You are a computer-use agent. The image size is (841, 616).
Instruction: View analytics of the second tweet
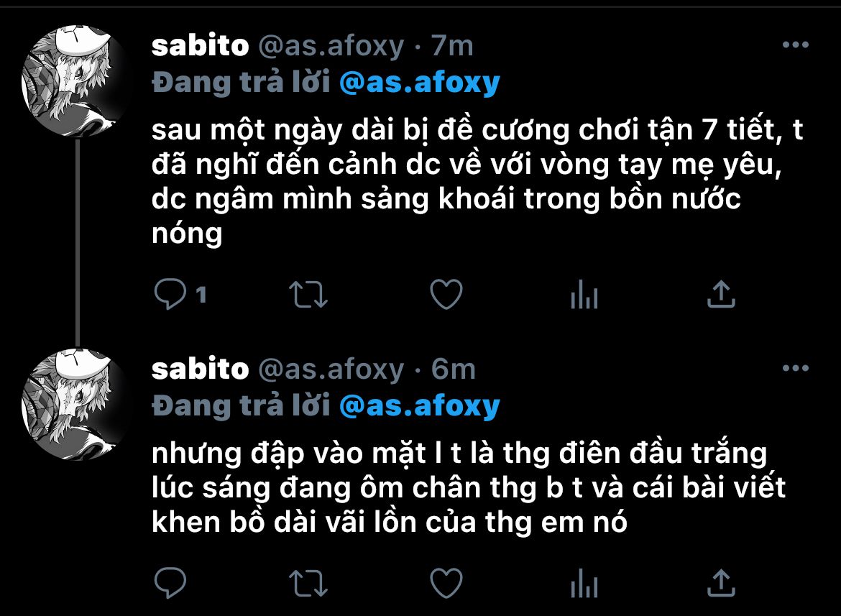pos(584,584)
